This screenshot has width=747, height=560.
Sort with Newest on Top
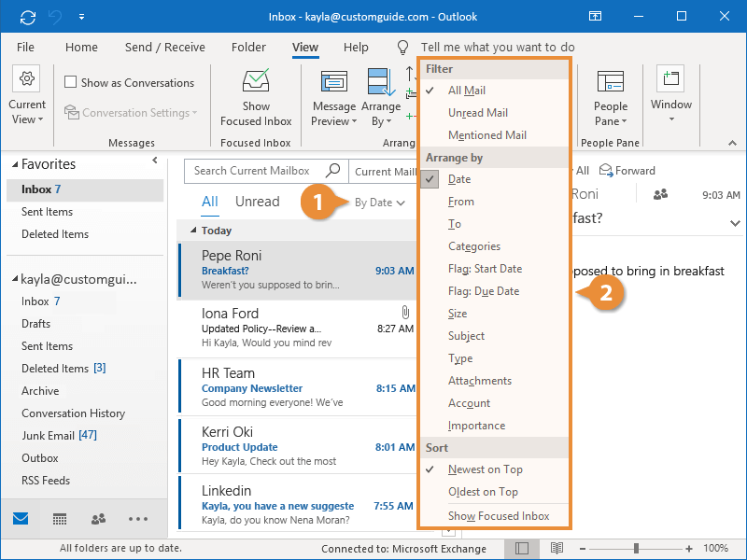point(494,469)
